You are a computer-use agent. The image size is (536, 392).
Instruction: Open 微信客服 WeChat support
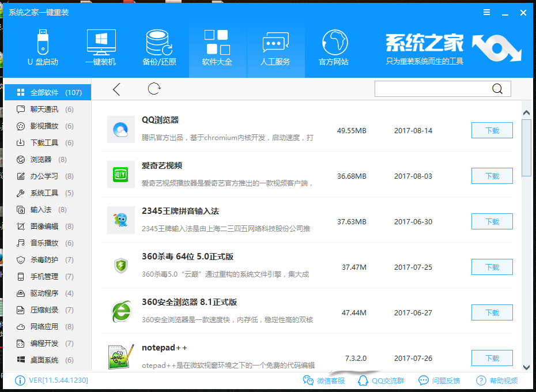(x=323, y=380)
